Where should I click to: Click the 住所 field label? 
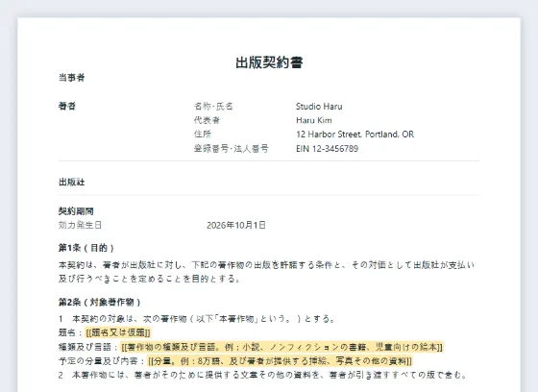[x=203, y=135]
